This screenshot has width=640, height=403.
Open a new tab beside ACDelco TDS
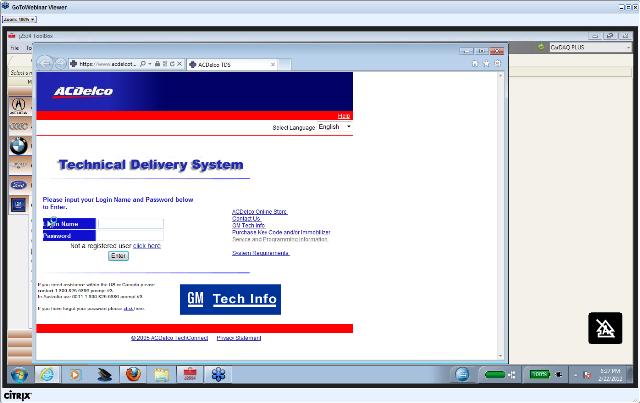(x=285, y=65)
